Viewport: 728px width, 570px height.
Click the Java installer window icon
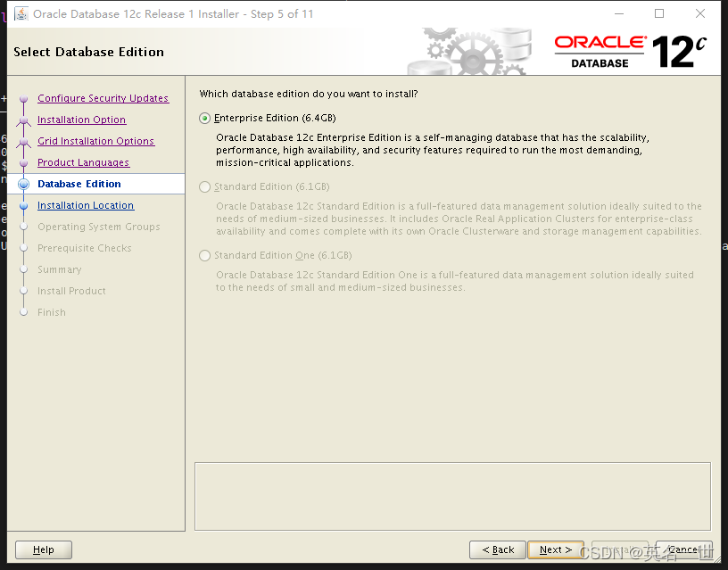click(21, 14)
